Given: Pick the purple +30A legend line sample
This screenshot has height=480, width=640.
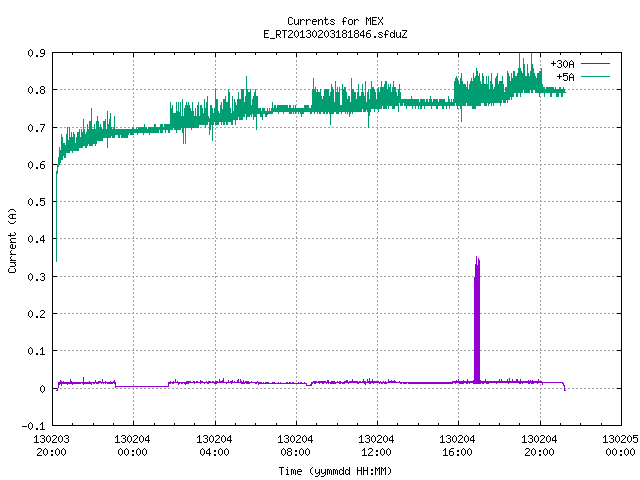Looking at the screenshot, I should 595,64.
